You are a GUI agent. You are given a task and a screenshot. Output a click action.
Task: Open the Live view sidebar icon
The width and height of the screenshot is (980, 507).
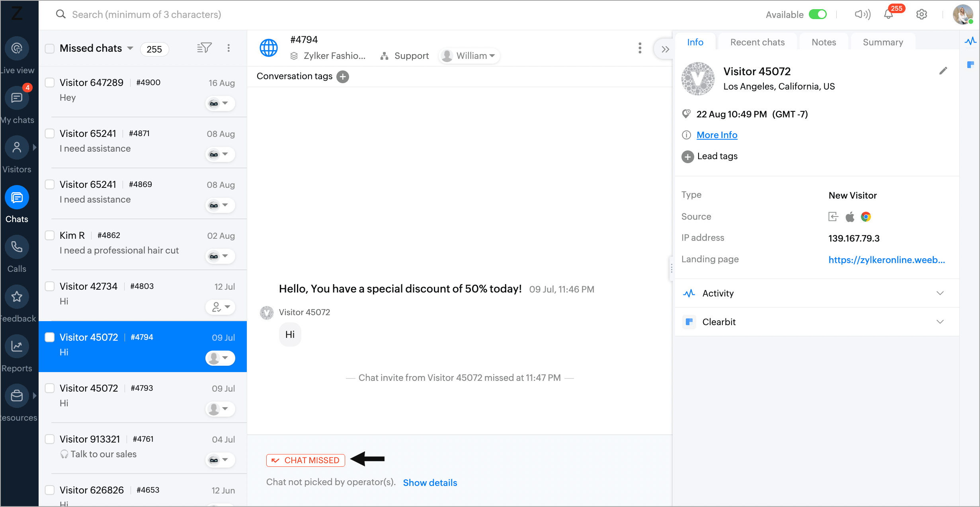point(17,49)
